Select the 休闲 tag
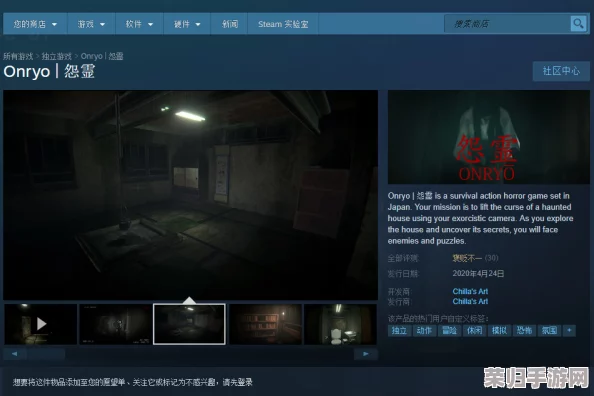The image size is (594, 396). pyautogui.click(x=474, y=330)
